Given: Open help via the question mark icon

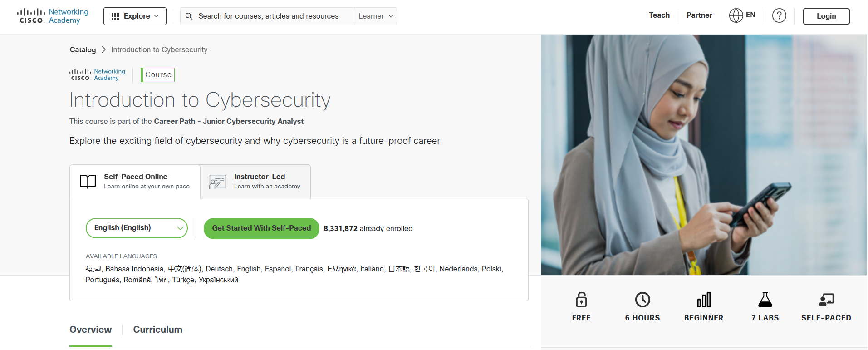Looking at the screenshot, I should pos(780,15).
